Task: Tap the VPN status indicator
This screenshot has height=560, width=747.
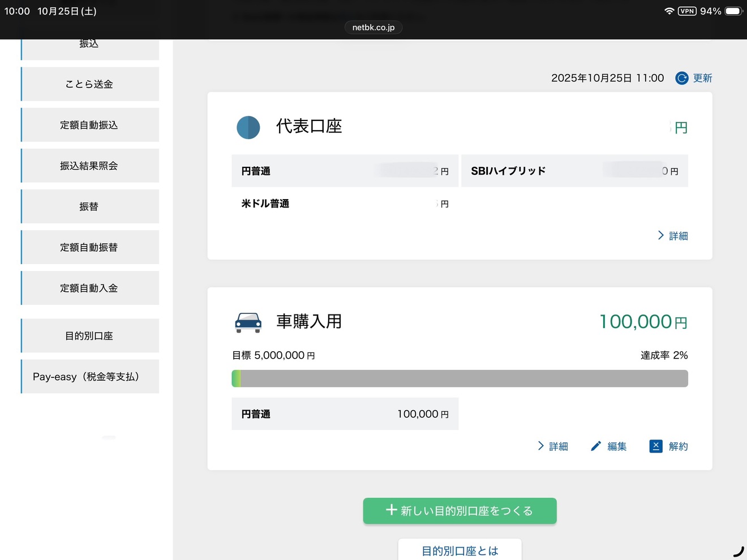Action: click(x=687, y=11)
